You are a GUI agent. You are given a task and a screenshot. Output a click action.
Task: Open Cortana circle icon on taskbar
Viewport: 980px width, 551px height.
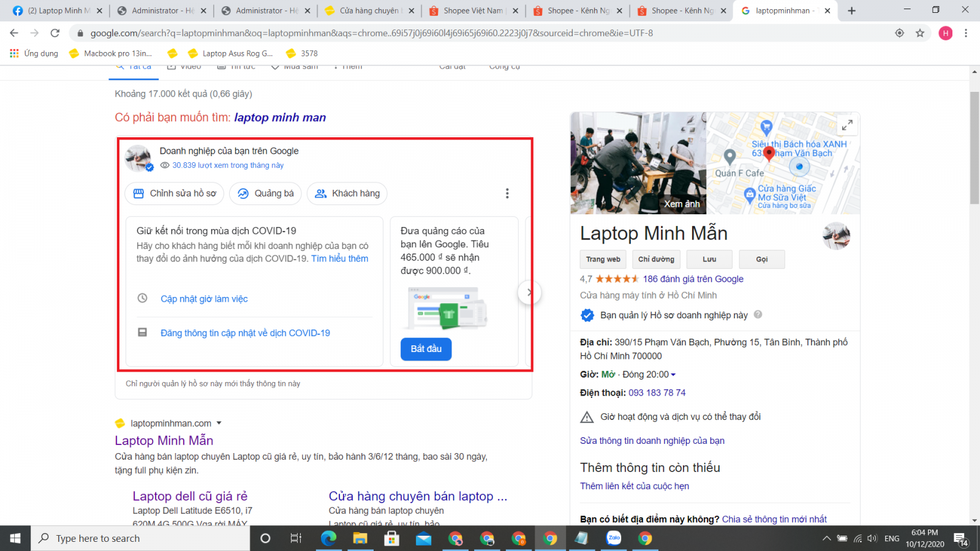(265, 538)
